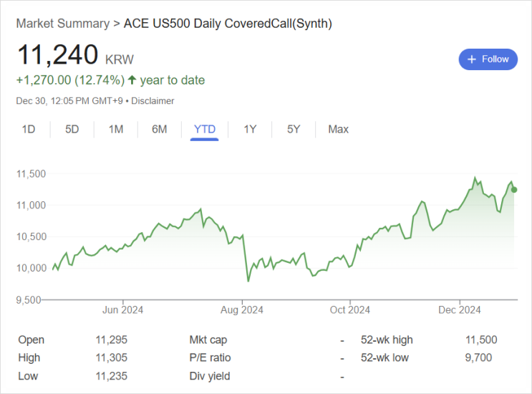This screenshot has width=532, height=394.
Task: Click the August dip on price line
Action: point(248,281)
